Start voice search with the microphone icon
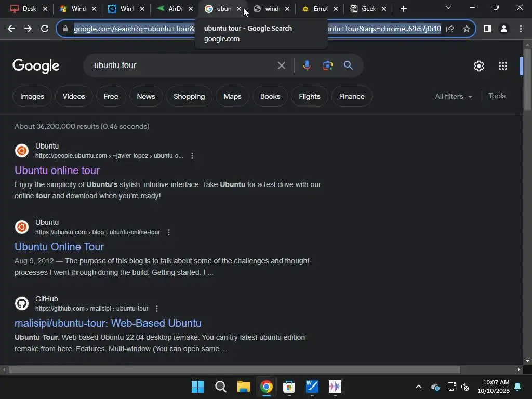 pos(307,65)
